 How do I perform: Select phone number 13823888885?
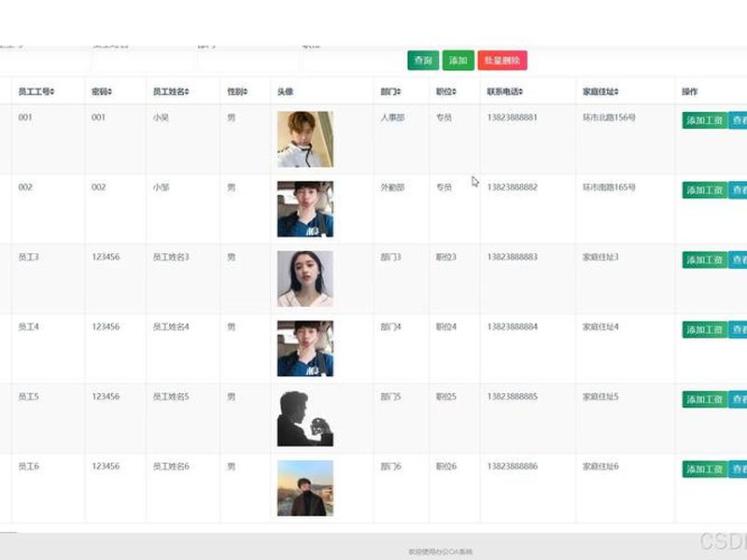[x=512, y=396]
